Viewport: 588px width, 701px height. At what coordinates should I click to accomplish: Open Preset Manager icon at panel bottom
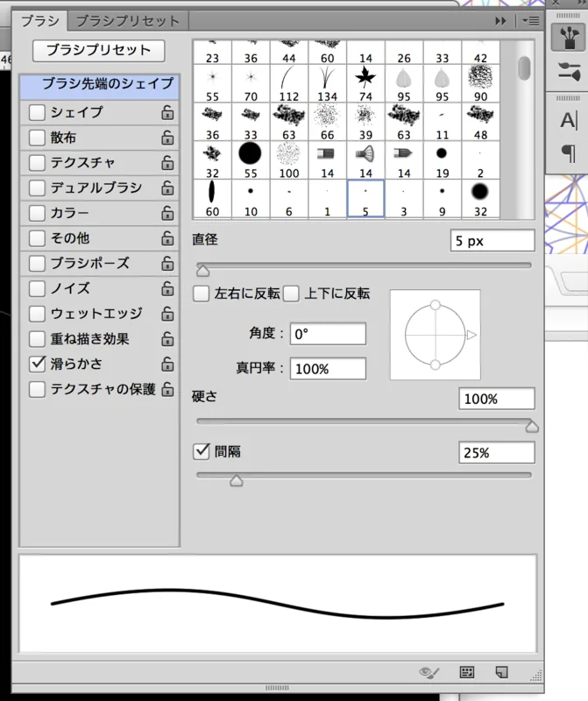(467, 672)
